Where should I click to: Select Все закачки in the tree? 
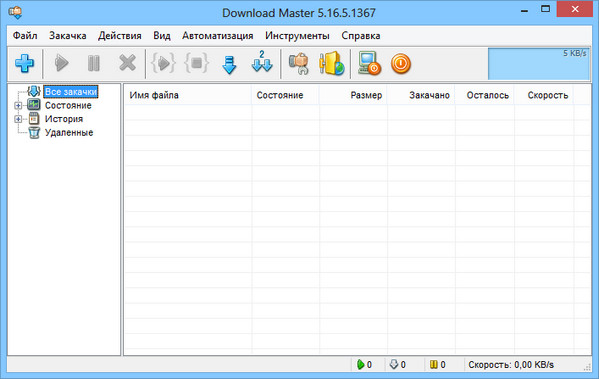71,92
